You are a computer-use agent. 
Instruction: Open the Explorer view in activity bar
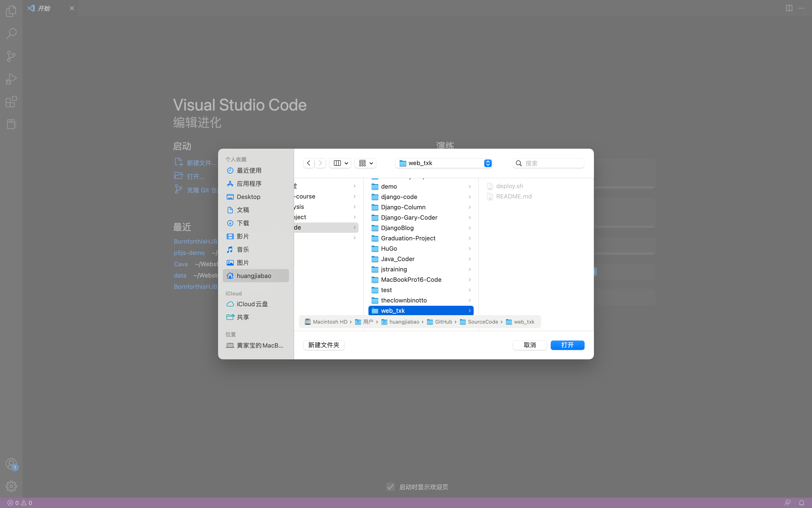tap(11, 11)
